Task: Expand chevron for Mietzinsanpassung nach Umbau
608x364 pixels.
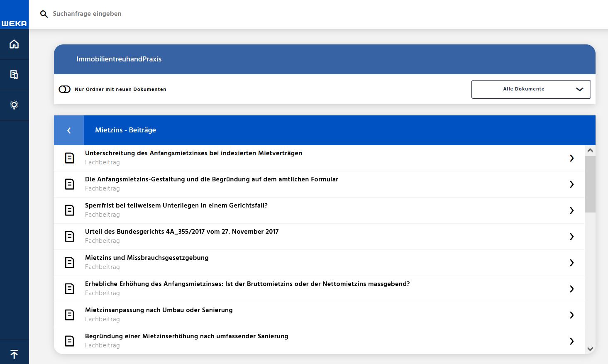Action: tap(571, 315)
